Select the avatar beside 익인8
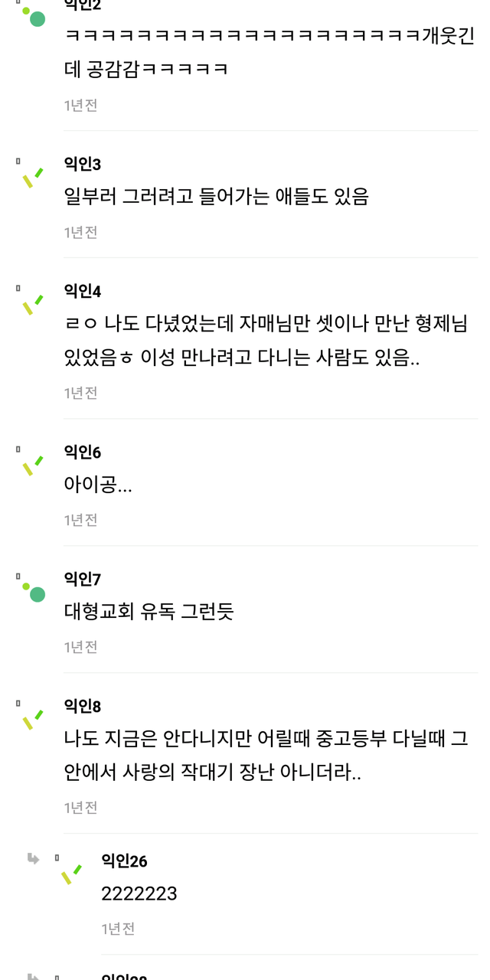Viewport: 490px width, 980px height. pyautogui.click(x=32, y=719)
